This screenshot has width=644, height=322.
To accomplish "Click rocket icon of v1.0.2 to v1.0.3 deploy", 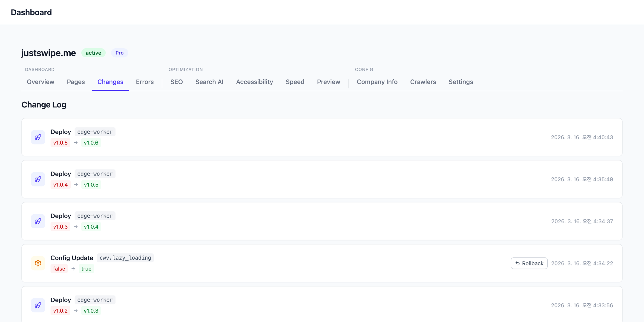I will pos(38,305).
